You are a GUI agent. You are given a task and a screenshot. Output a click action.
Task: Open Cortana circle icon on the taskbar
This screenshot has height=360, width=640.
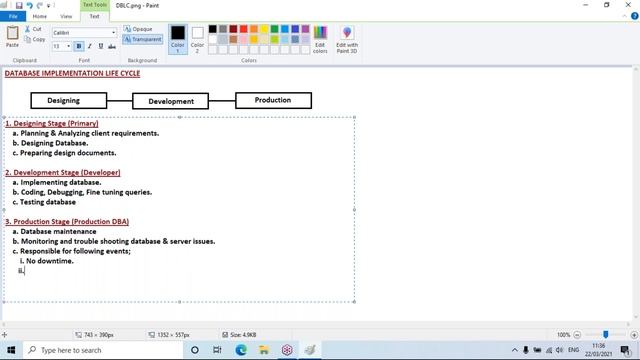click(195, 350)
